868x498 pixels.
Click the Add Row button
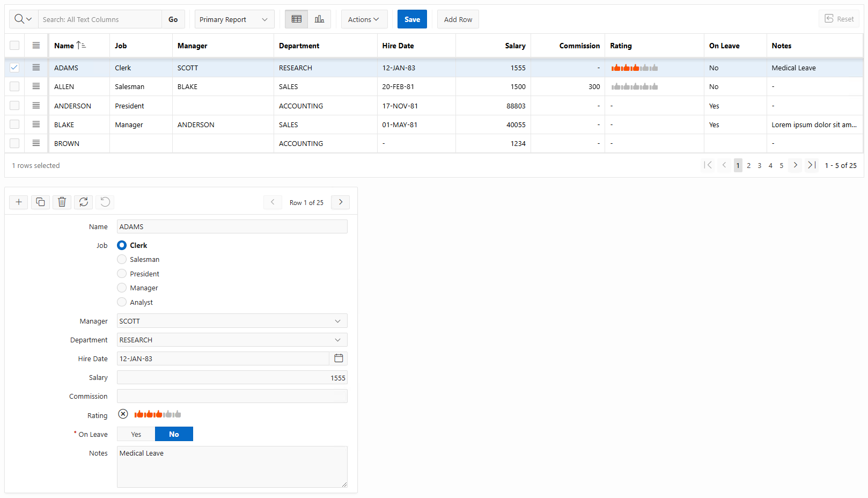pos(458,19)
